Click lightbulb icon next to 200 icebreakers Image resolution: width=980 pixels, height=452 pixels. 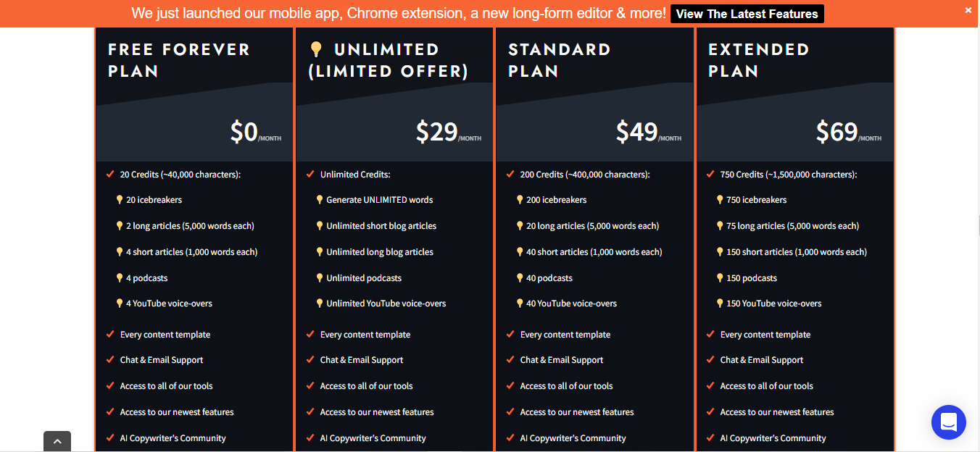click(x=520, y=200)
